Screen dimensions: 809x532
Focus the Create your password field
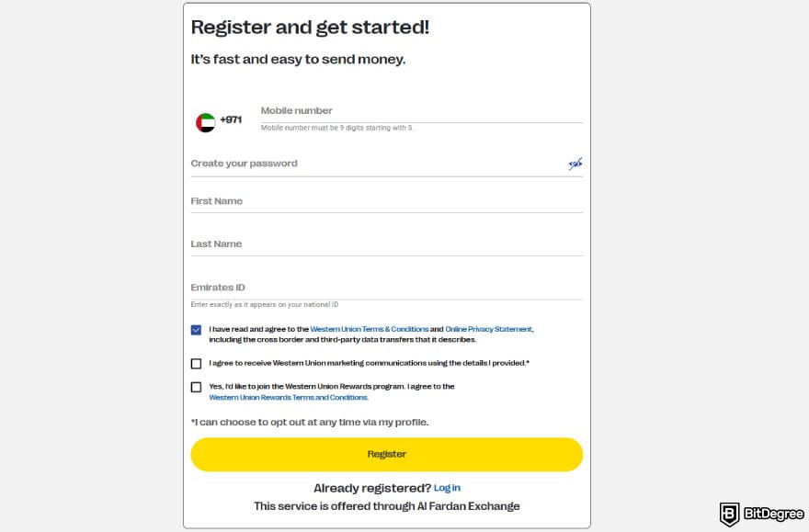368,164
